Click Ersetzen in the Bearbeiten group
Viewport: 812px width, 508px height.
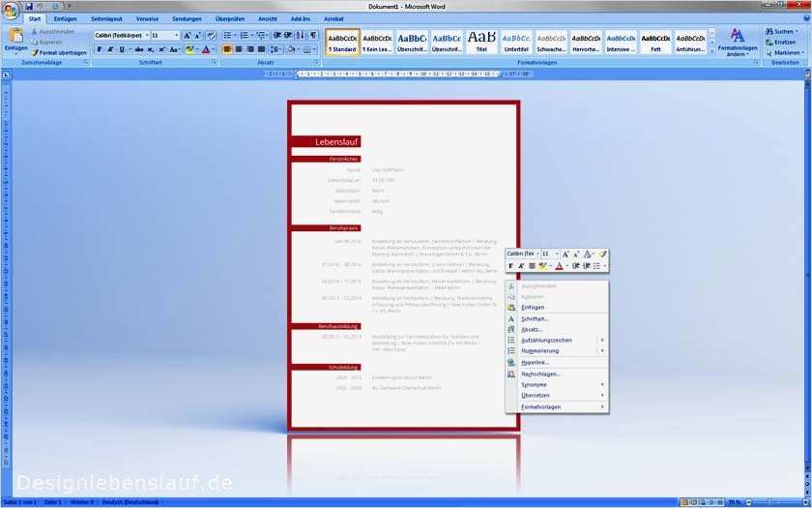coord(781,42)
